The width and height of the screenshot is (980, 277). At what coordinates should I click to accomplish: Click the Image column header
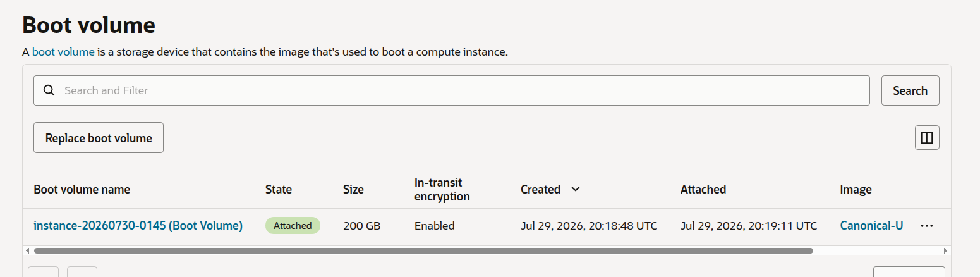[856, 189]
